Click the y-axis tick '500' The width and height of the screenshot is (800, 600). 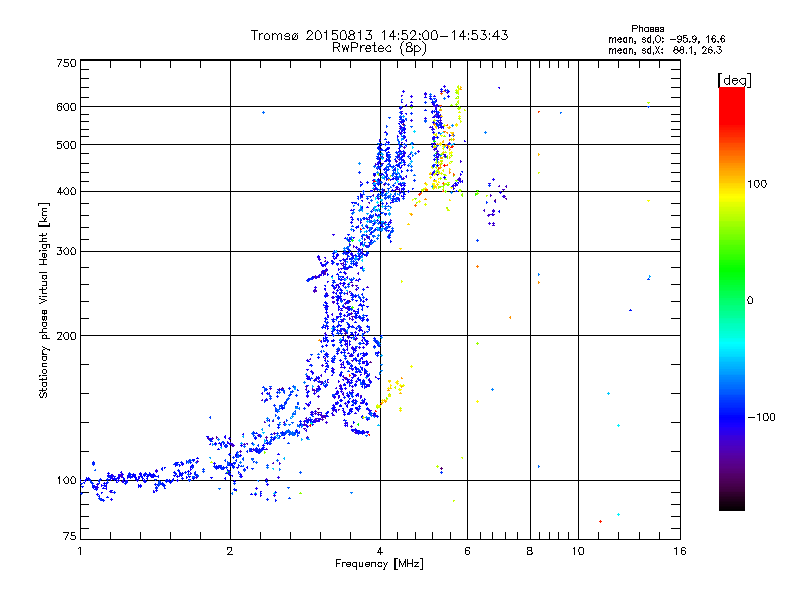click(x=66, y=145)
